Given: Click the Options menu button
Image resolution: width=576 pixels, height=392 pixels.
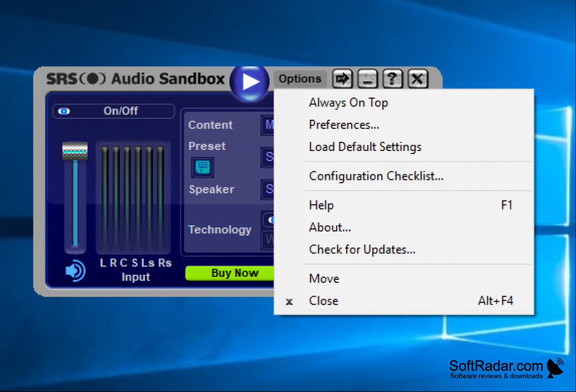Looking at the screenshot, I should point(300,79).
